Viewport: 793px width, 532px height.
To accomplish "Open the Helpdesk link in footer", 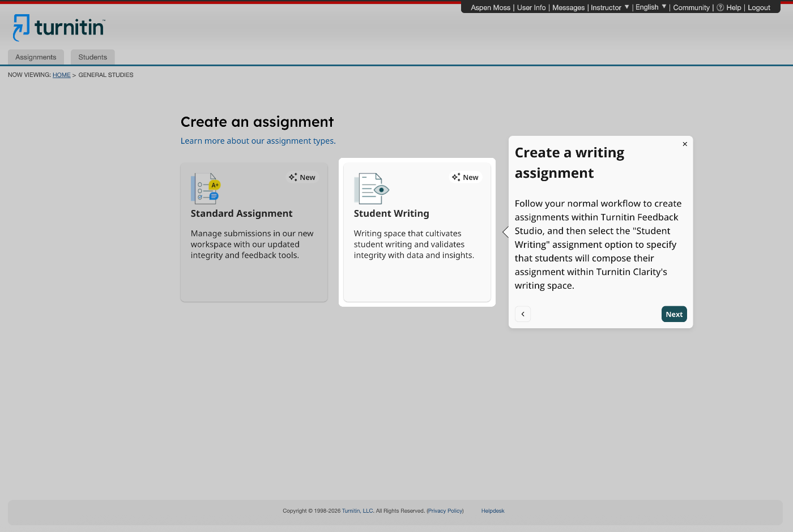I will [x=493, y=510].
